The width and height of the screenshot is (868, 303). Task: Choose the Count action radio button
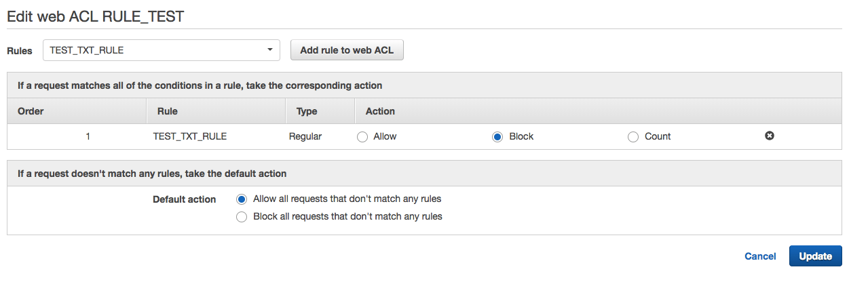pyautogui.click(x=633, y=137)
